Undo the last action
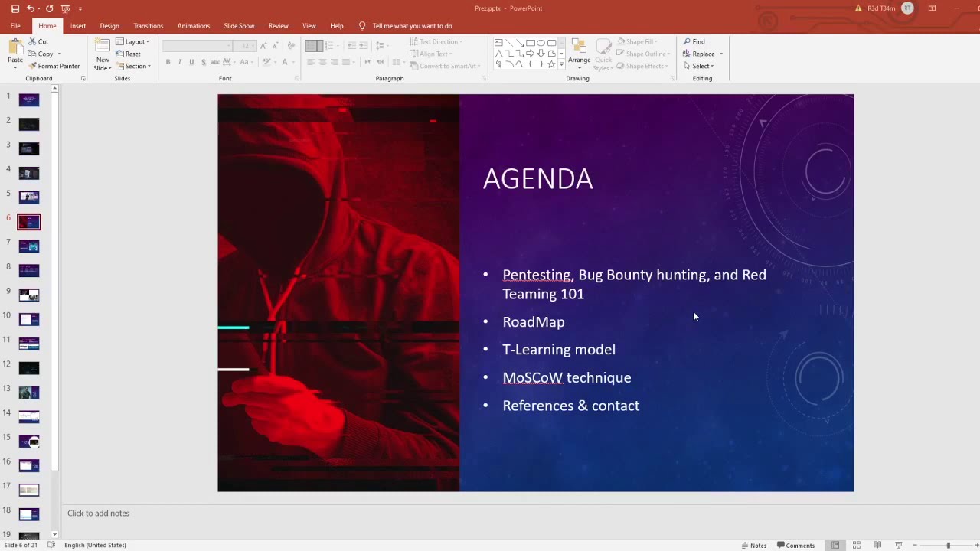The height and width of the screenshot is (551, 980). [x=31, y=8]
